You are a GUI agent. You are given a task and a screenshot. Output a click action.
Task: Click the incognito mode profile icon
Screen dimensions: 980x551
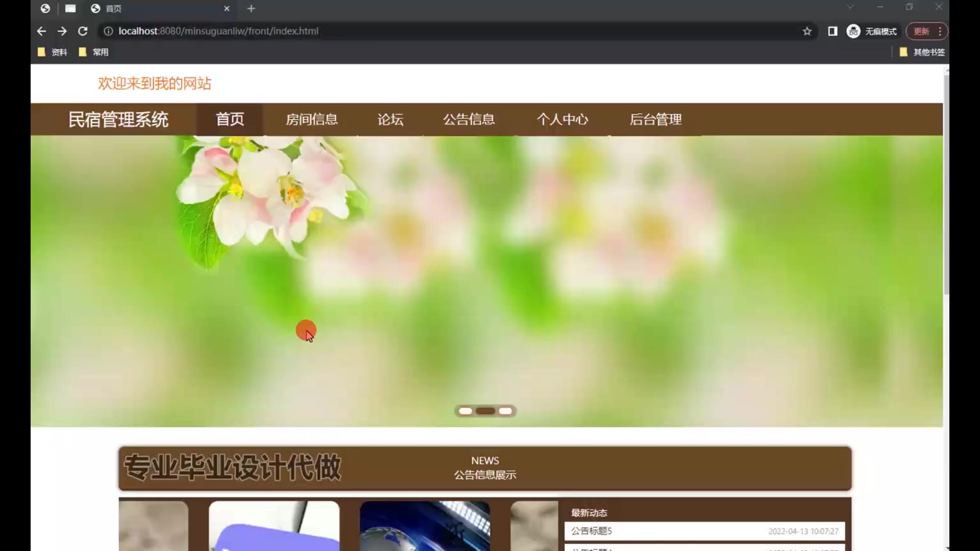pyautogui.click(x=853, y=31)
